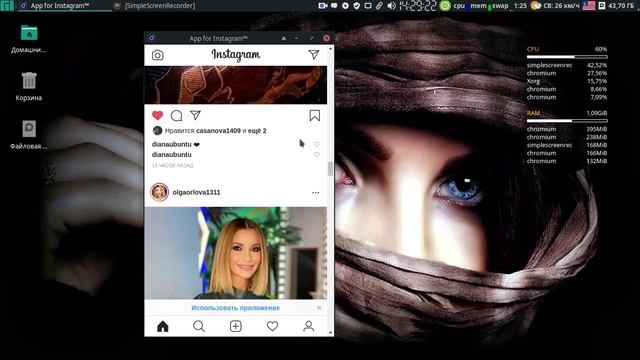Open direct messages paper plane icon

313,54
